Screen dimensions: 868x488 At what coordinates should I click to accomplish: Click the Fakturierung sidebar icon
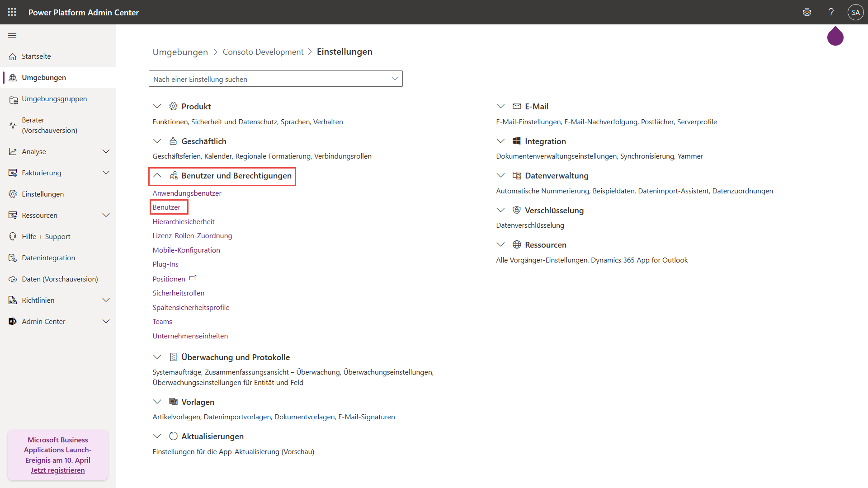[x=13, y=173]
